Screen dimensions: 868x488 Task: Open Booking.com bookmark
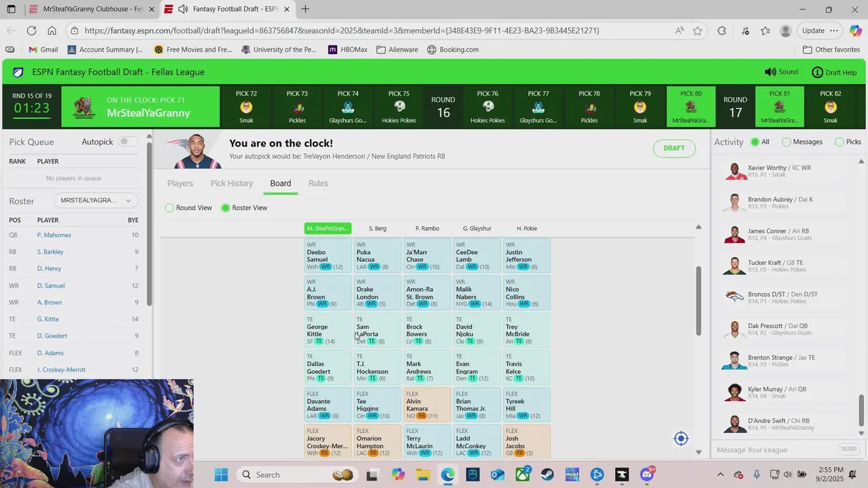(x=453, y=49)
